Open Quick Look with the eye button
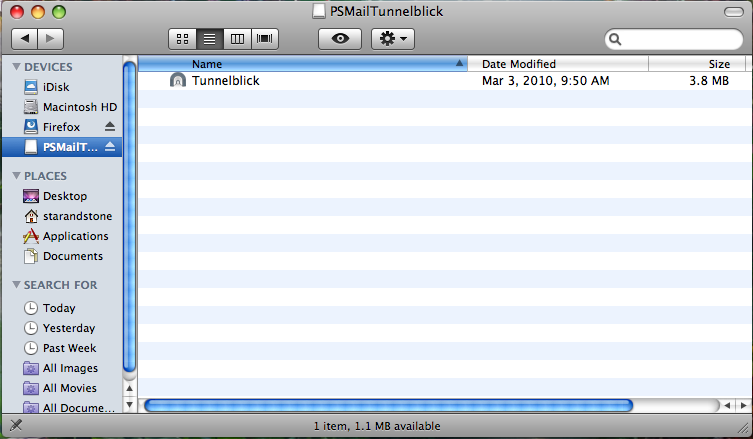753x439 pixels. pos(340,38)
